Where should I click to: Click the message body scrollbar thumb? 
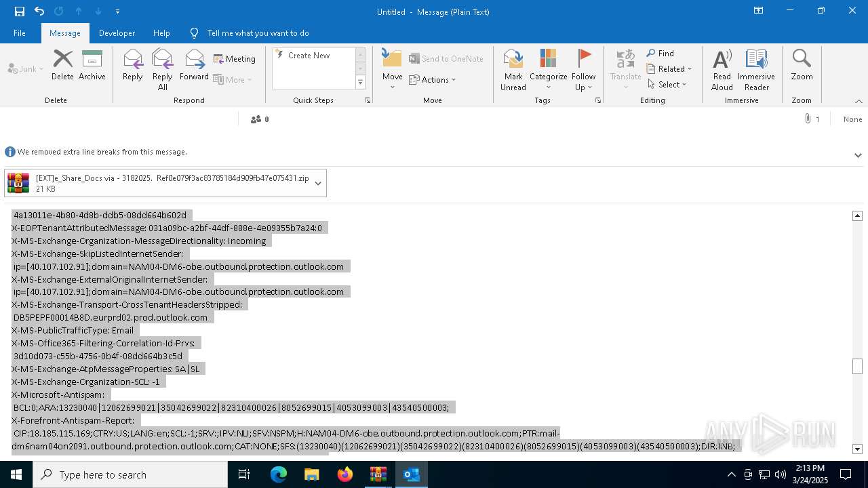(x=857, y=366)
